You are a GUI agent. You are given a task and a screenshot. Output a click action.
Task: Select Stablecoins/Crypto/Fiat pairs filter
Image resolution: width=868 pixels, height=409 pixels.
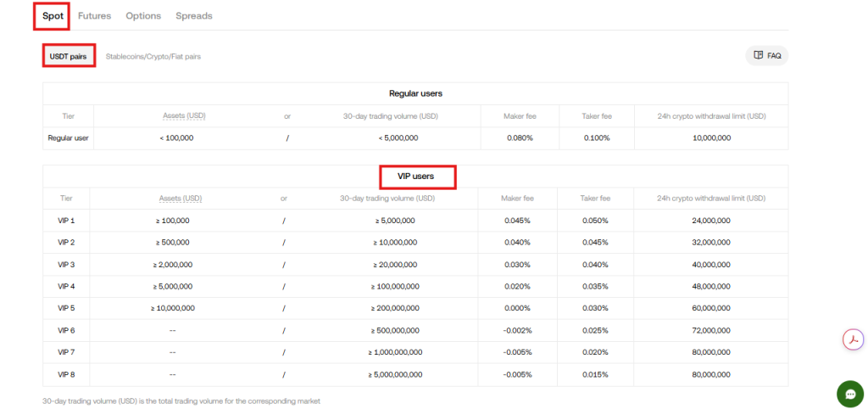[x=153, y=57]
